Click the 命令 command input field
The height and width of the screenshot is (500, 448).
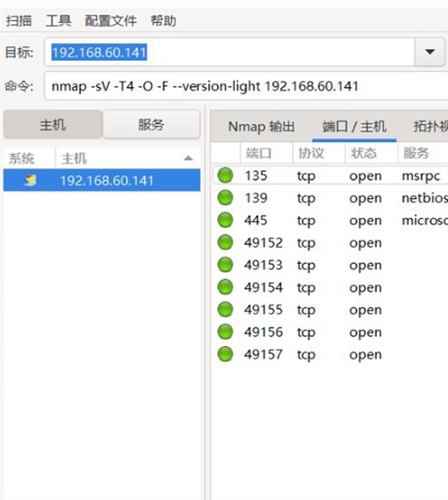[246, 86]
